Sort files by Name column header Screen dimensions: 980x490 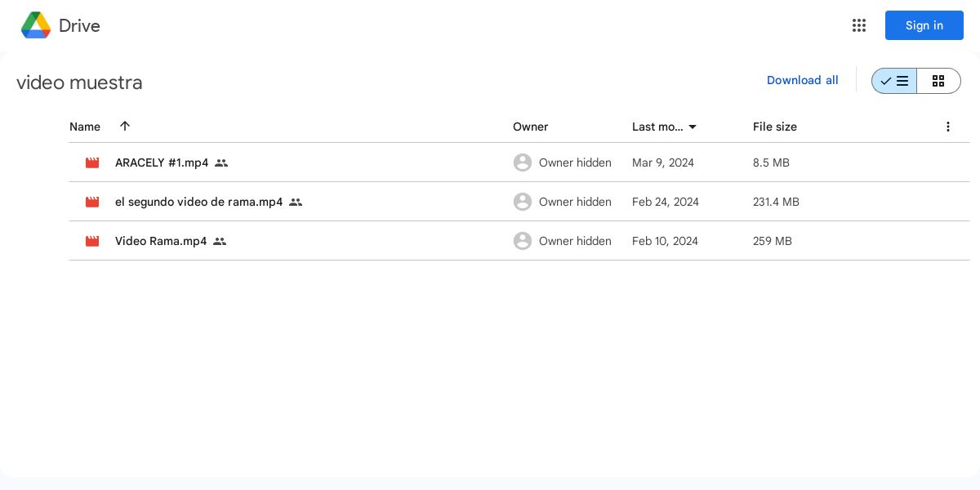85,127
